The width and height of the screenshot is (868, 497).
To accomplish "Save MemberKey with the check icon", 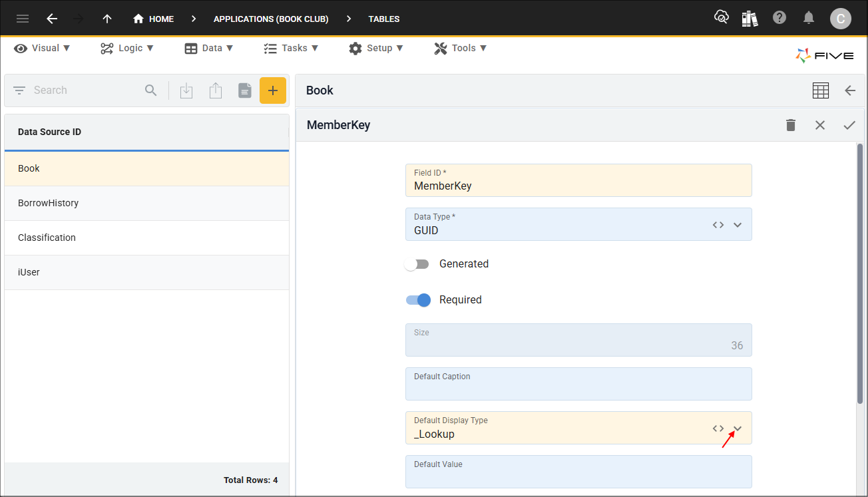I will point(849,125).
